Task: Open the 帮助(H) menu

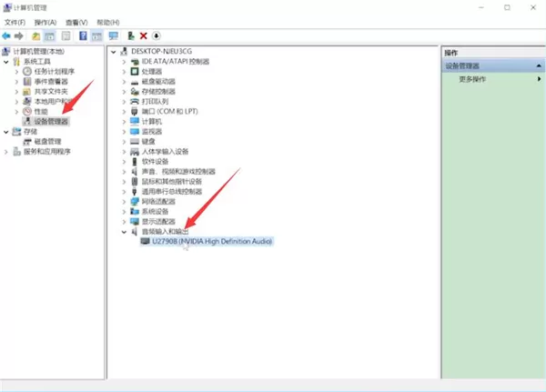Action: click(108, 22)
